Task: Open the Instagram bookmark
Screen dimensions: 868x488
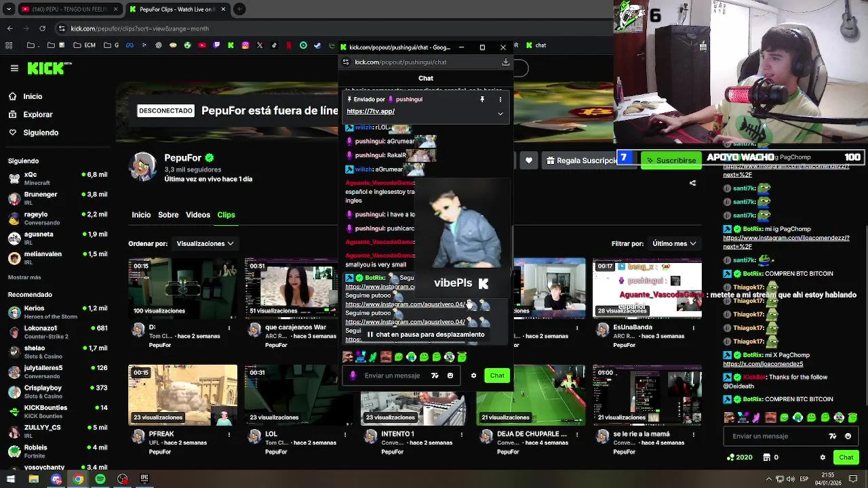Action: tap(245, 45)
